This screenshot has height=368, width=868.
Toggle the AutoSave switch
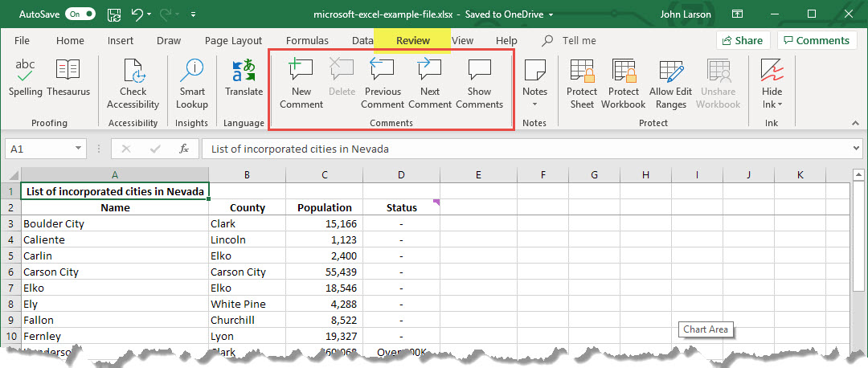pyautogui.click(x=80, y=14)
